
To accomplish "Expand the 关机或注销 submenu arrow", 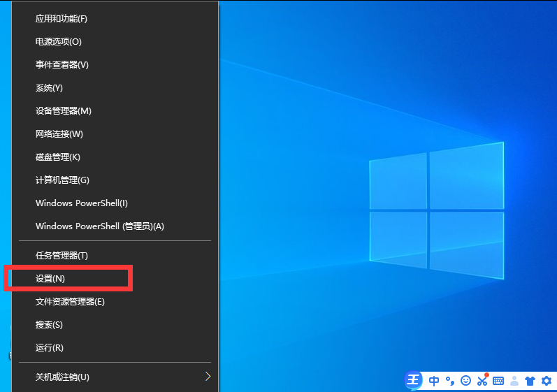I will coord(208,377).
